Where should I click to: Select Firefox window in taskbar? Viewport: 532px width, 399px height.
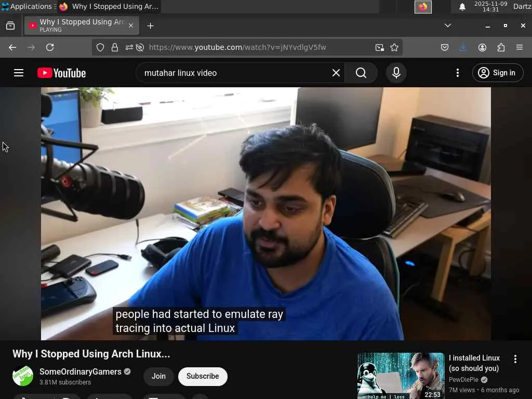(x=109, y=6)
